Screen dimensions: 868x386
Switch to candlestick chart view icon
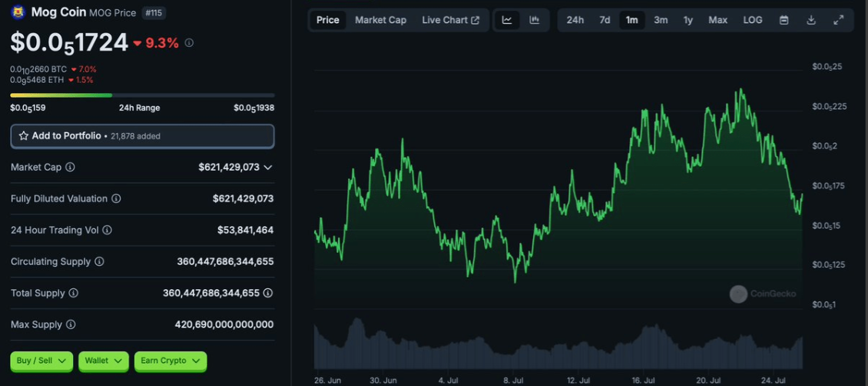[x=534, y=20]
